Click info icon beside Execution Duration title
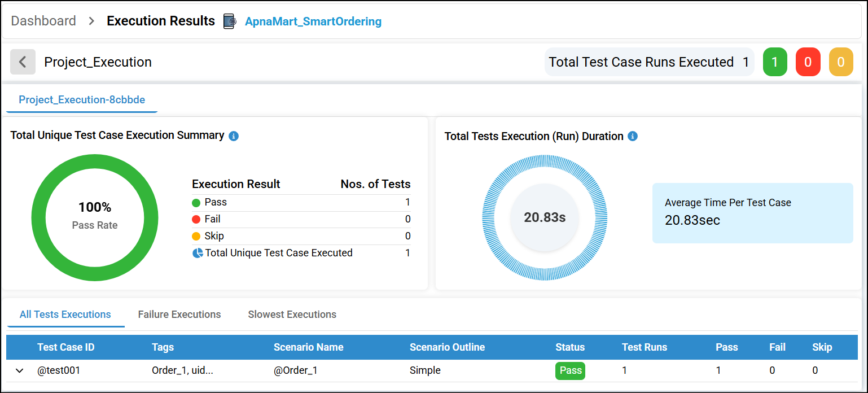Screen dimensions: 868x393 click(x=633, y=136)
